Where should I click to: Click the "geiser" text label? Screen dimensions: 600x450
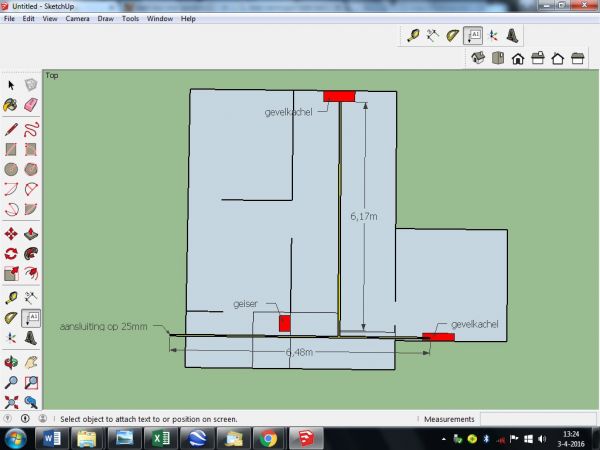[x=245, y=304]
